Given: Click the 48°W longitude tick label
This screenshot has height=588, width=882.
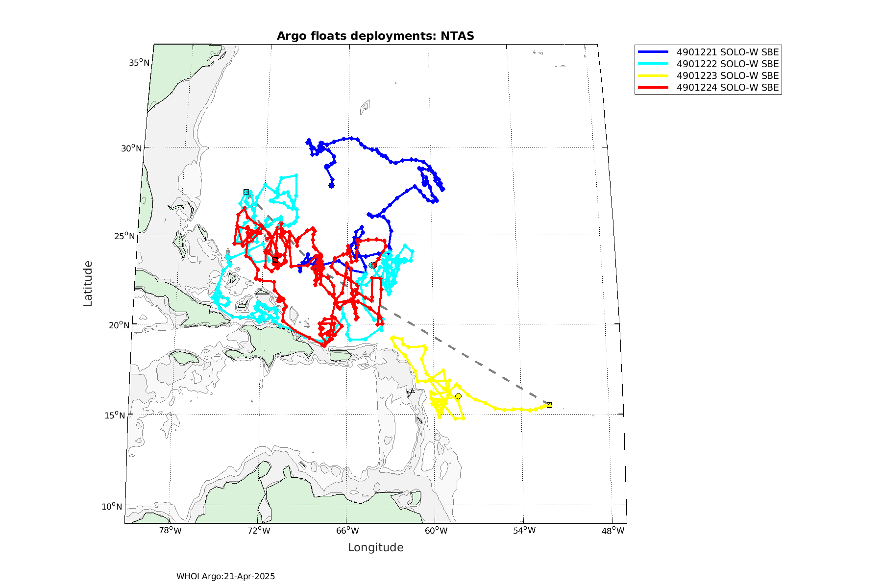Looking at the screenshot, I should [x=613, y=531].
